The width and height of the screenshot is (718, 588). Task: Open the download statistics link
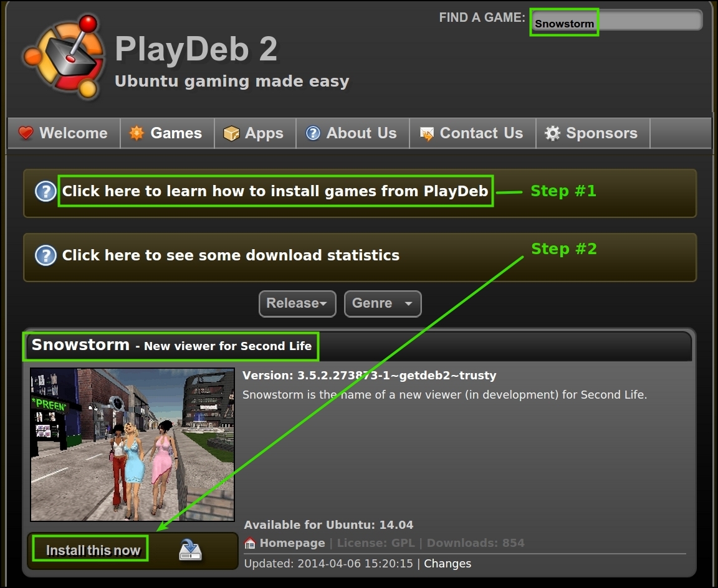(231, 255)
